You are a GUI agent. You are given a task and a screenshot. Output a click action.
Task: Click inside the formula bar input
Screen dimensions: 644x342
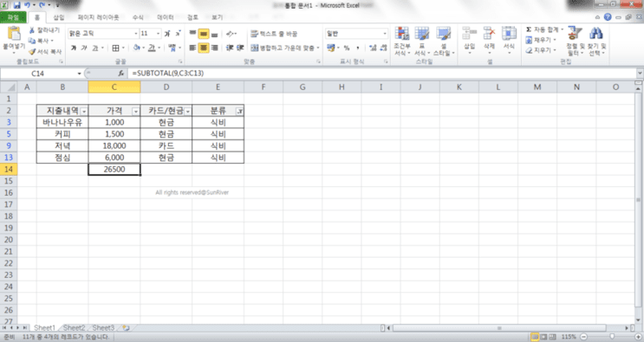click(382, 74)
